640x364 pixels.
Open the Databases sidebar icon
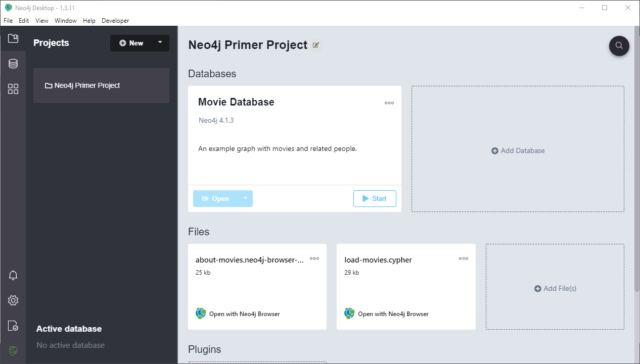click(13, 64)
